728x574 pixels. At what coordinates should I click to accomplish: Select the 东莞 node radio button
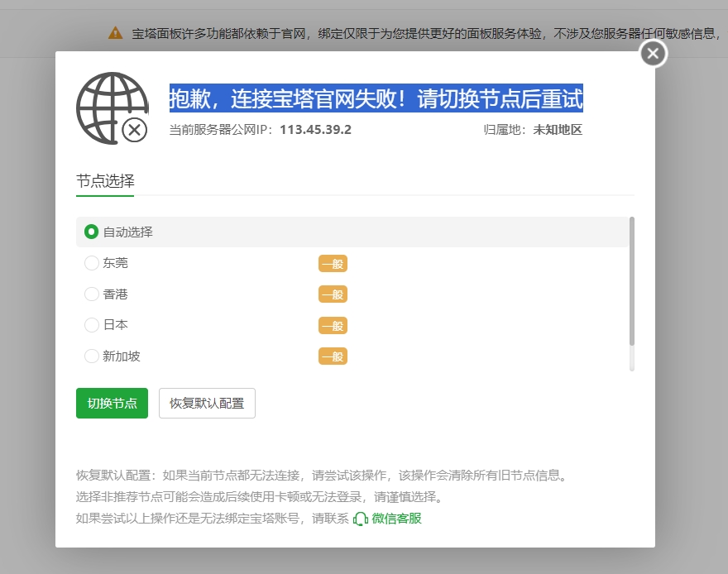(91, 263)
